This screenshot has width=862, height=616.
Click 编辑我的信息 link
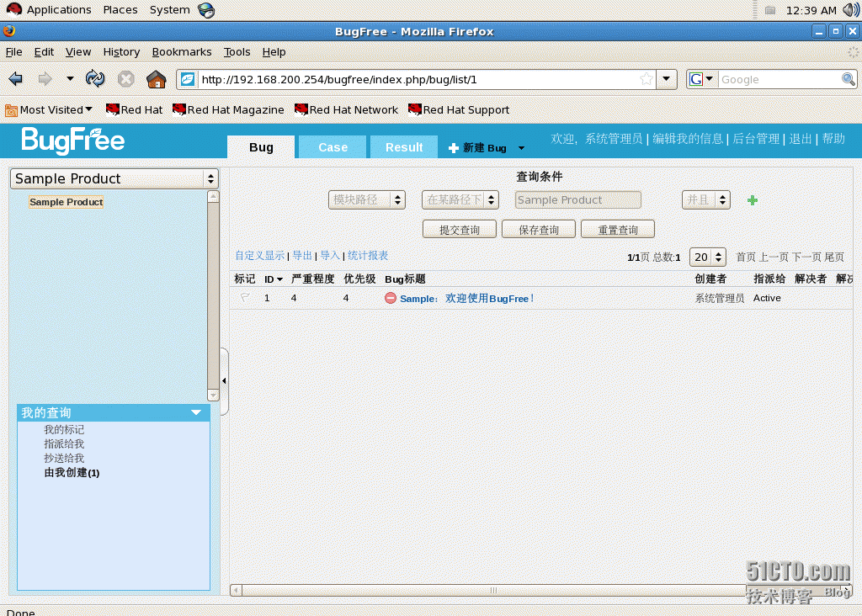pos(688,139)
